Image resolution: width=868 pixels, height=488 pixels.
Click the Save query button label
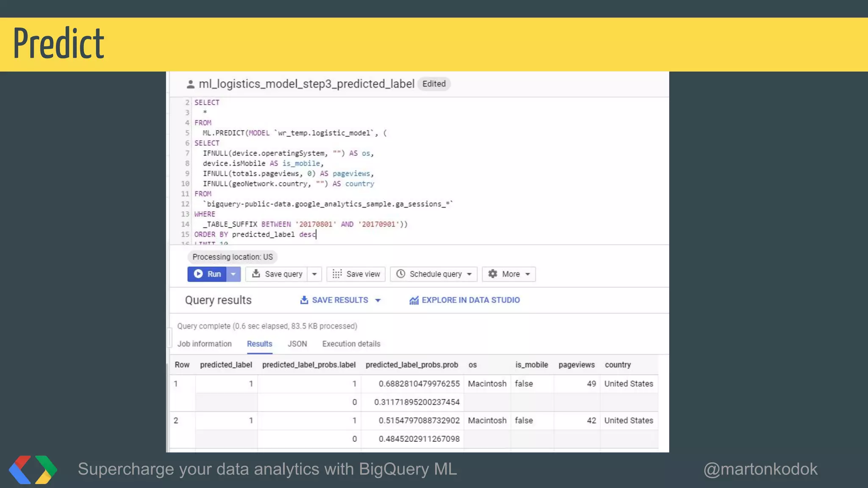click(x=284, y=274)
